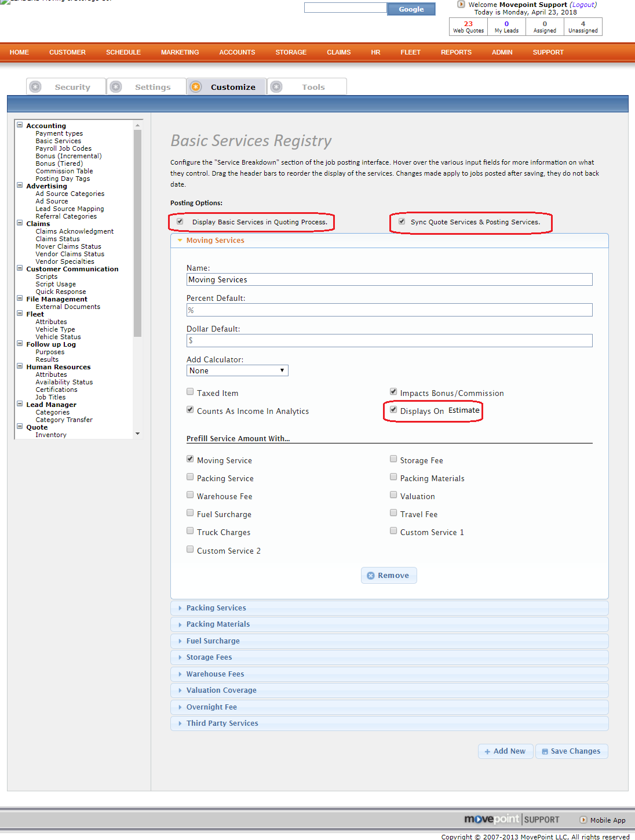Uncheck Display Basic Services in Quoting Process
This screenshot has width=635, height=840.
point(180,221)
